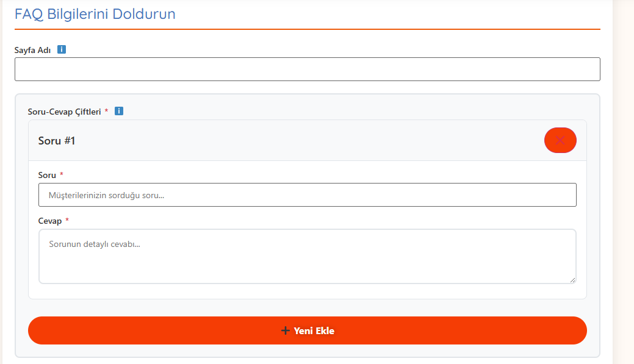Click the required asterisk beside Soru-Cevap Çiftleri
The height and width of the screenshot is (364, 634).
point(106,111)
